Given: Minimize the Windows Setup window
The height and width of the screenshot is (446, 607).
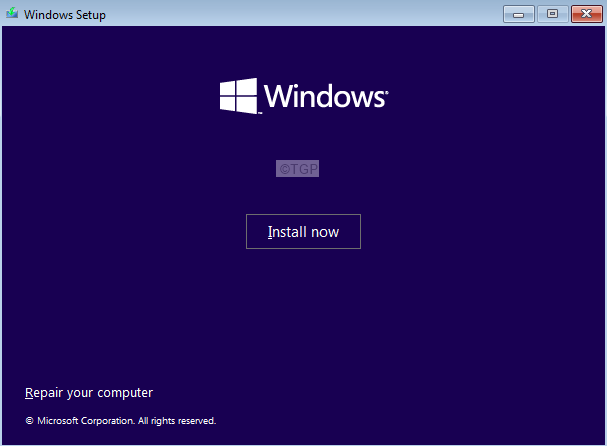Looking at the screenshot, I should click(518, 14).
